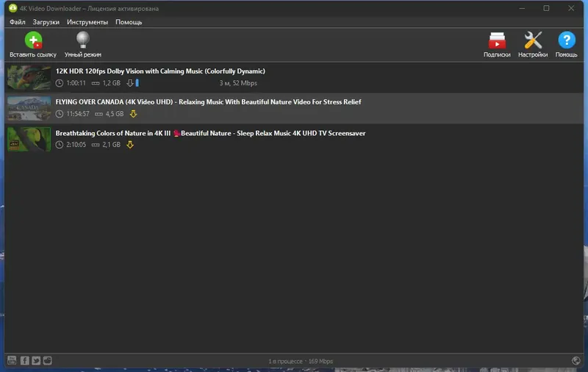
Task: Open Reddit icon in status bar
Action: [48, 360]
